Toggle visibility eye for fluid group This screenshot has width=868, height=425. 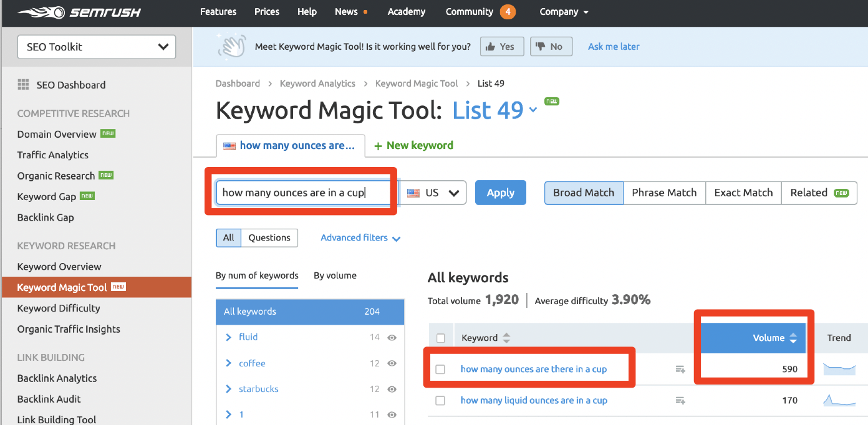point(392,338)
